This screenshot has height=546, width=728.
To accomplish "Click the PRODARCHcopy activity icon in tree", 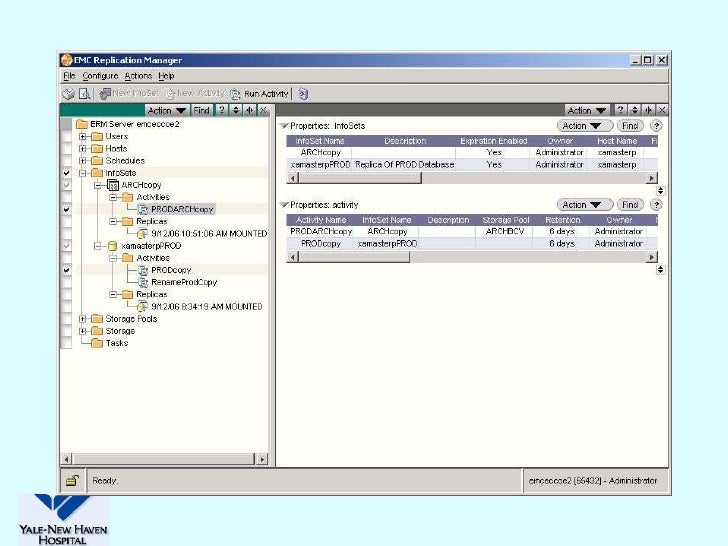I will point(143,209).
